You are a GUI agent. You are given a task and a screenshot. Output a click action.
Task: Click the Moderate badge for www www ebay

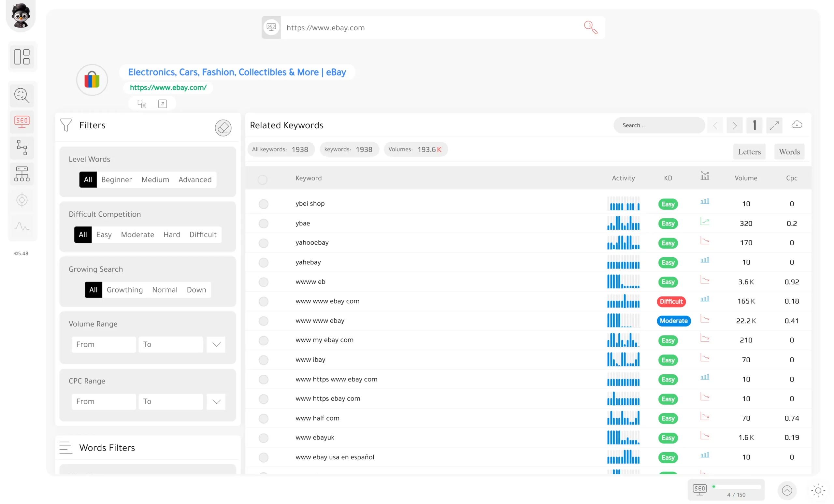[674, 321]
